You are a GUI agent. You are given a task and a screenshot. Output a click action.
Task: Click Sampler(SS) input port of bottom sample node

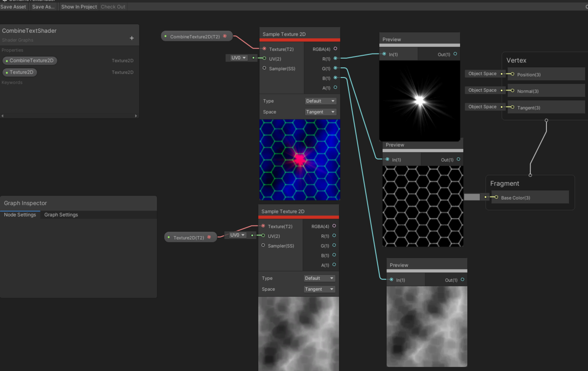click(x=264, y=246)
